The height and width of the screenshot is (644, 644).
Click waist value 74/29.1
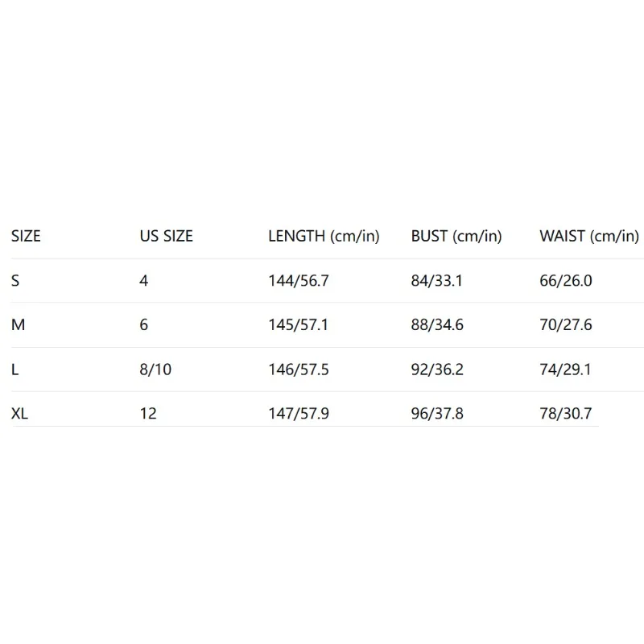click(x=566, y=369)
